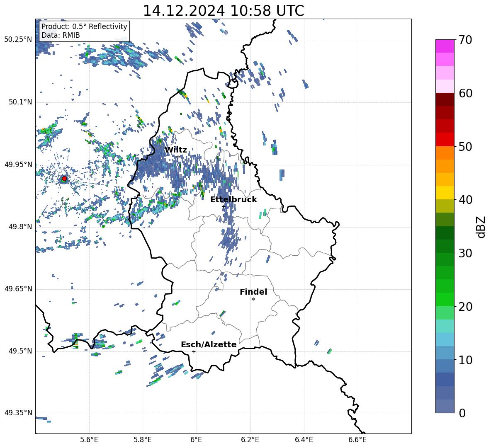Click the 5.6°E longitude label
491x448 pixels.
89,440
